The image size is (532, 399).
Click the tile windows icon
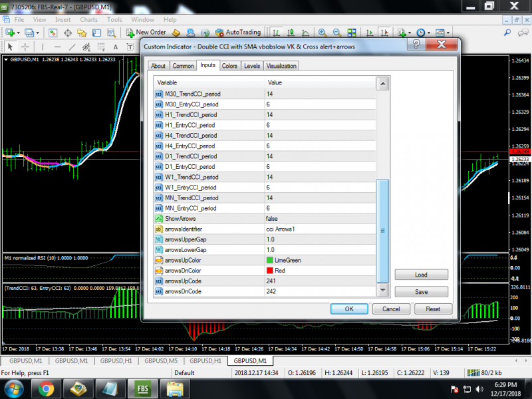point(352,33)
